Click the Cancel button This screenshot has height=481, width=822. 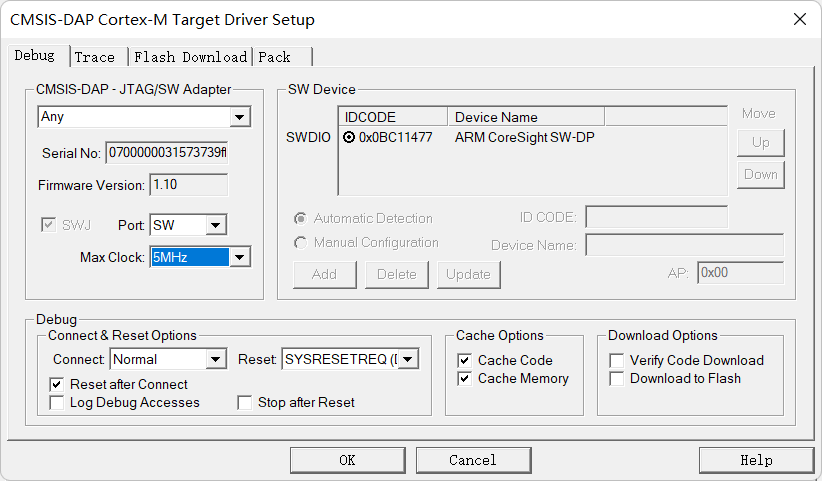tap(473, 460)
